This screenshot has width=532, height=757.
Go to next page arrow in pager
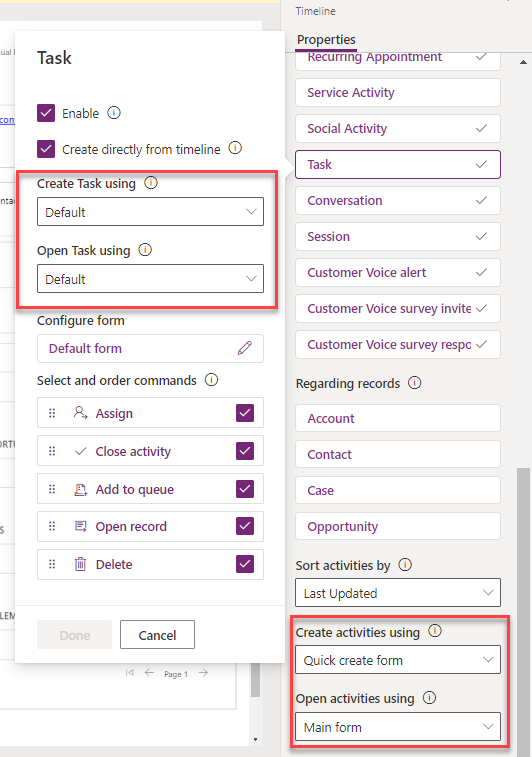[x=203, y=673]
